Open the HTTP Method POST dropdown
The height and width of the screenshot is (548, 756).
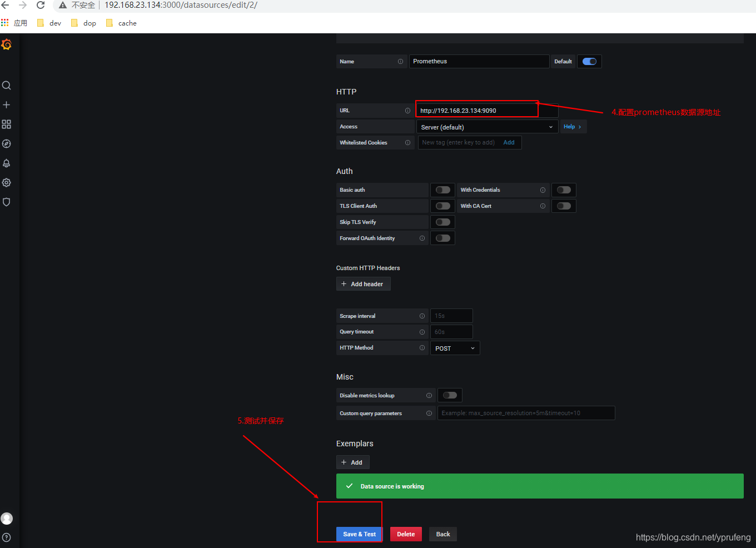coord(455,348)
